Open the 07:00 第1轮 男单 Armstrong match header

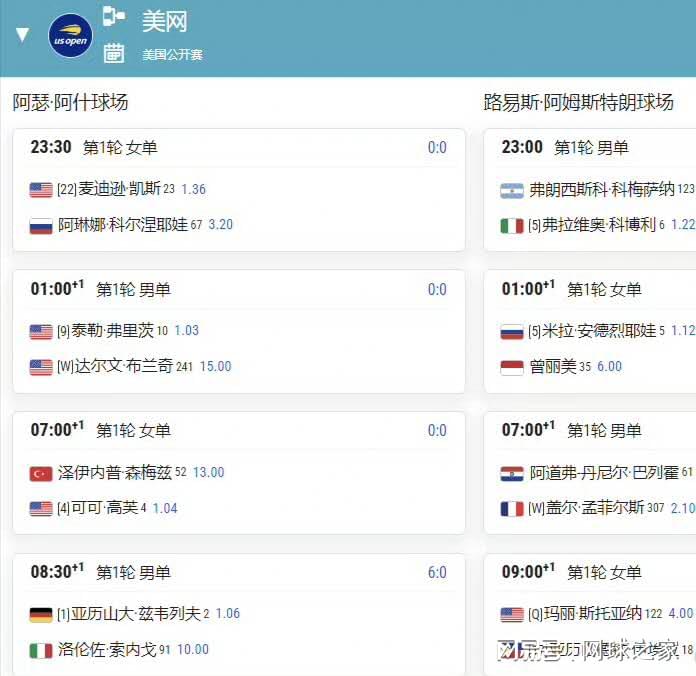click(572, 431)
